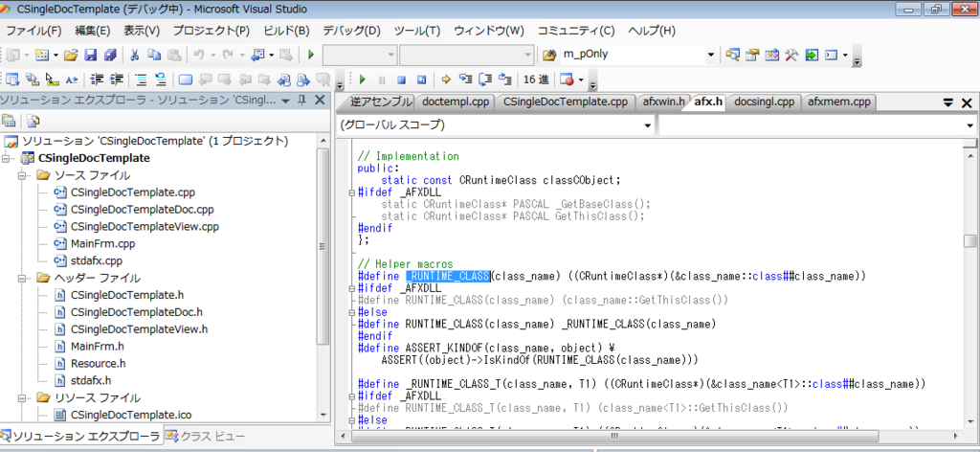Click the Step Into debug icon
Viewport: 980px width, 452px height.
(x=466, y=79)
